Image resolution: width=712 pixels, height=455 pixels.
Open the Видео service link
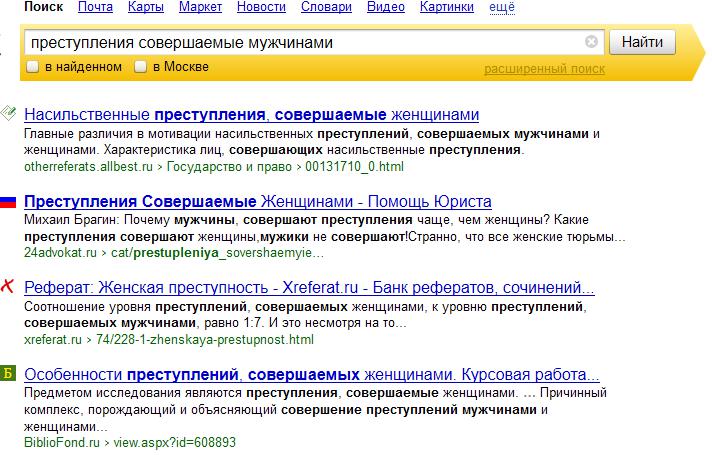386,7
